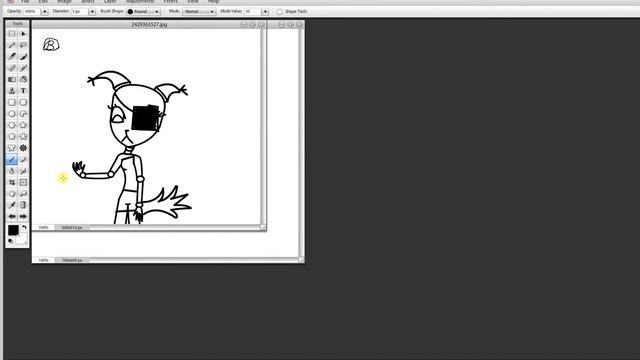Select the Lasso tool
640x360 pixels.
point(23,45)
